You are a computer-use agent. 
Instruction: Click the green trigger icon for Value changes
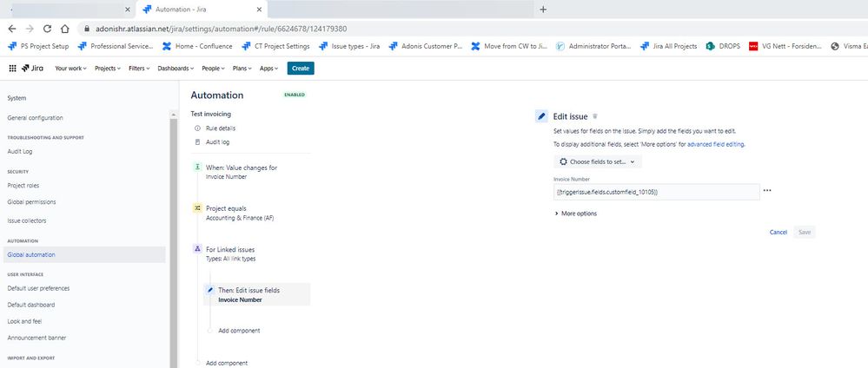click(197, 167)
